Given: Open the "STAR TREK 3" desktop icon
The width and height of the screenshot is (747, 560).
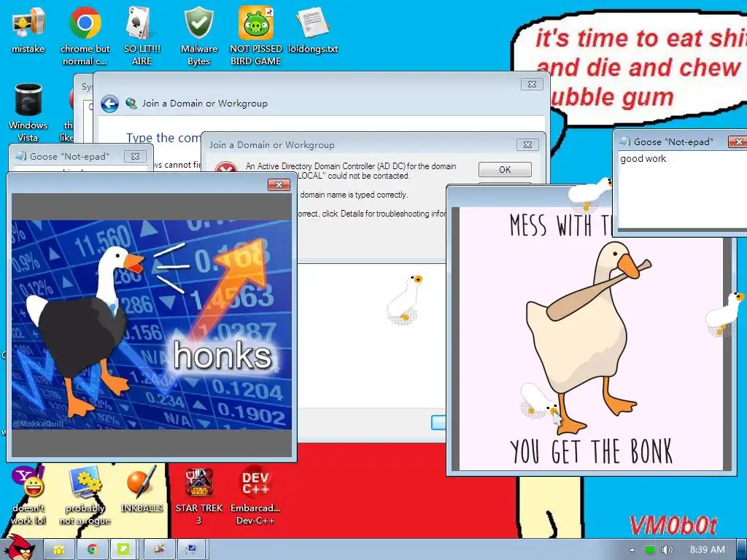Looking at the screenshot, I should [198, 496].
